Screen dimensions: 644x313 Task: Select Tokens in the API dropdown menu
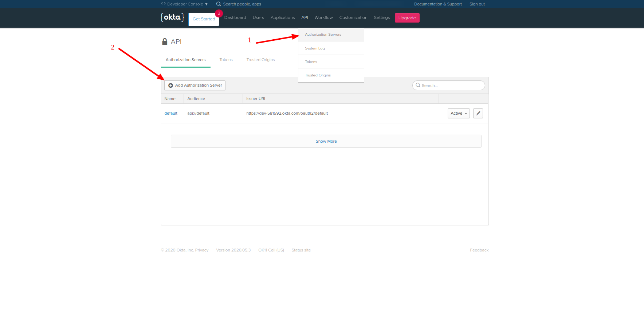[x=311, y=62]
